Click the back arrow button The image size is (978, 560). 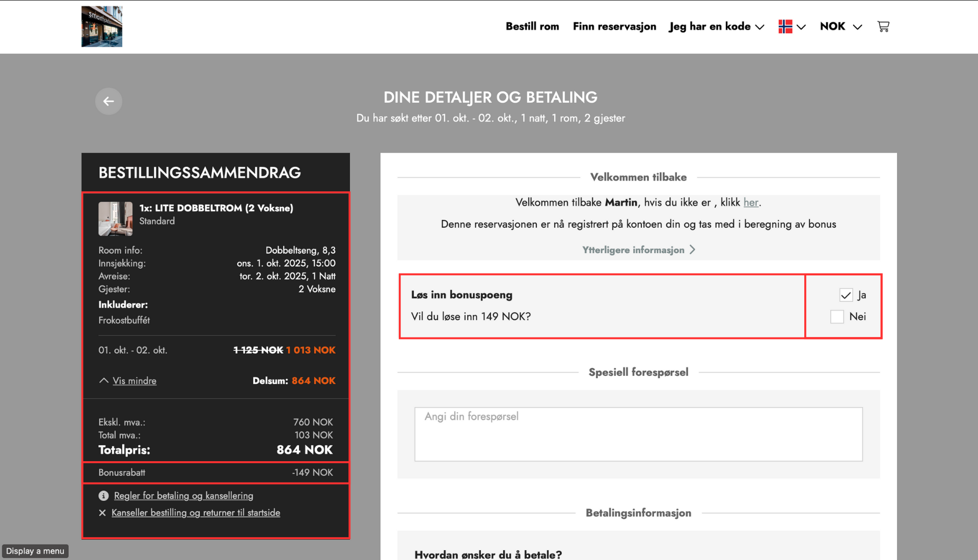click(x=108, y=101)
